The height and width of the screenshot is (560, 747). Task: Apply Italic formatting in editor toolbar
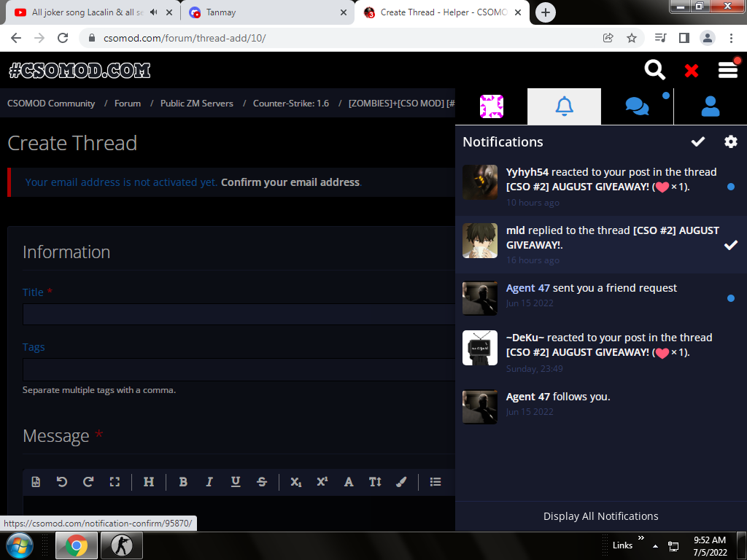pos(209,482)
